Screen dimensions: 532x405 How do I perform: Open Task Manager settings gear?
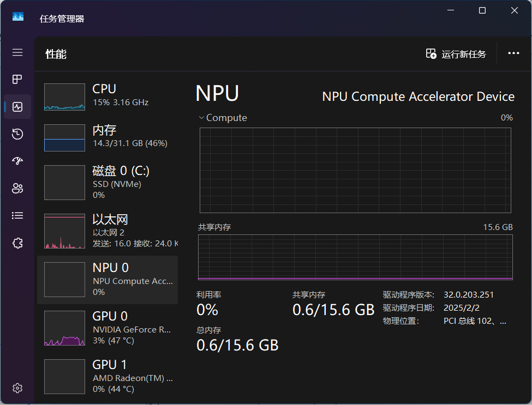[x=17, y=388]
